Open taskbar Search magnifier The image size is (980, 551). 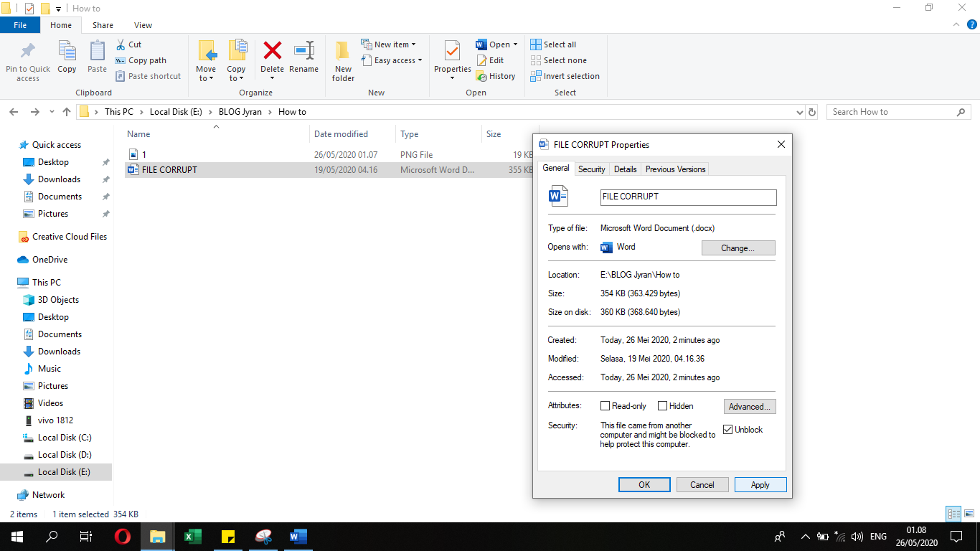click(52, 536)
